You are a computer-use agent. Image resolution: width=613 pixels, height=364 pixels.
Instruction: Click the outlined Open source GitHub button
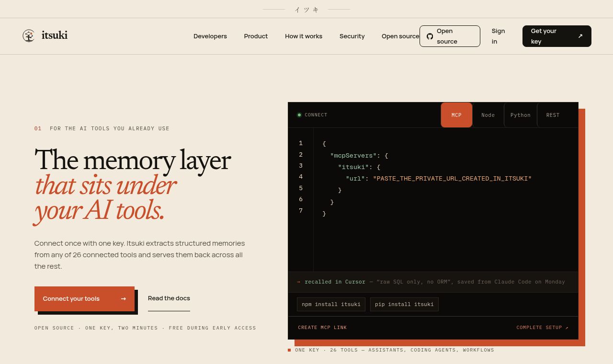[x=450, y=36]
